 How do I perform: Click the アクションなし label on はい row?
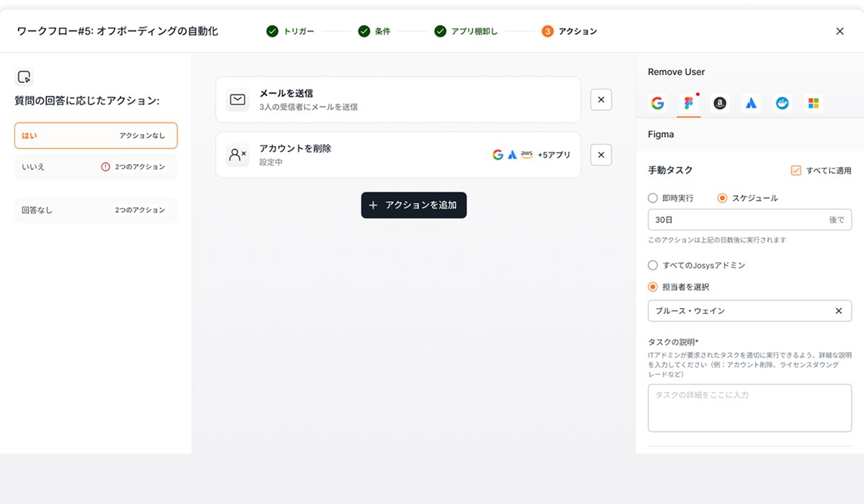pyautogui.click(x=142, y=135)
